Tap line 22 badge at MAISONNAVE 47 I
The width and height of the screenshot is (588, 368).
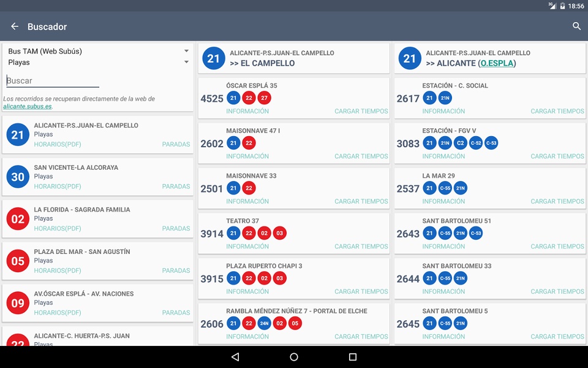249,143
